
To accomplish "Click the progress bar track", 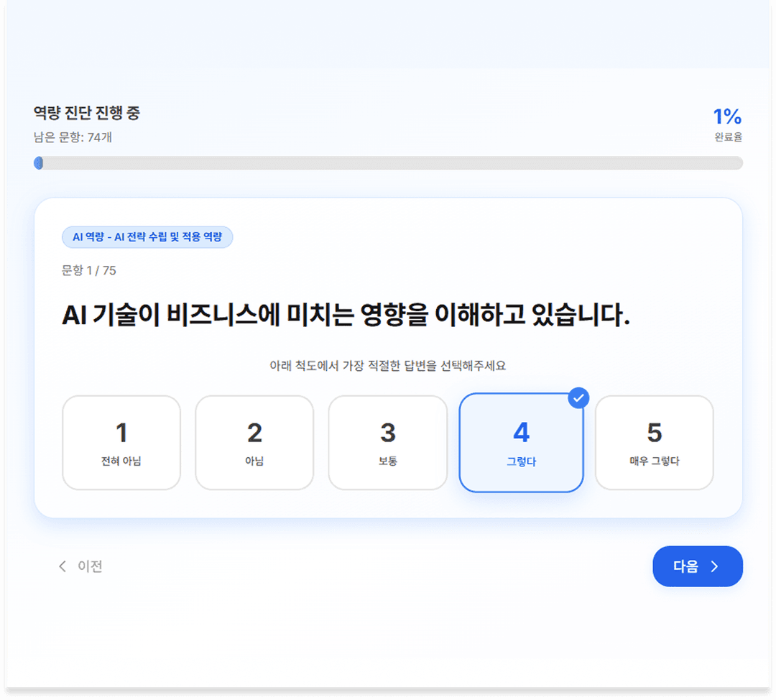I will [388, 163].
